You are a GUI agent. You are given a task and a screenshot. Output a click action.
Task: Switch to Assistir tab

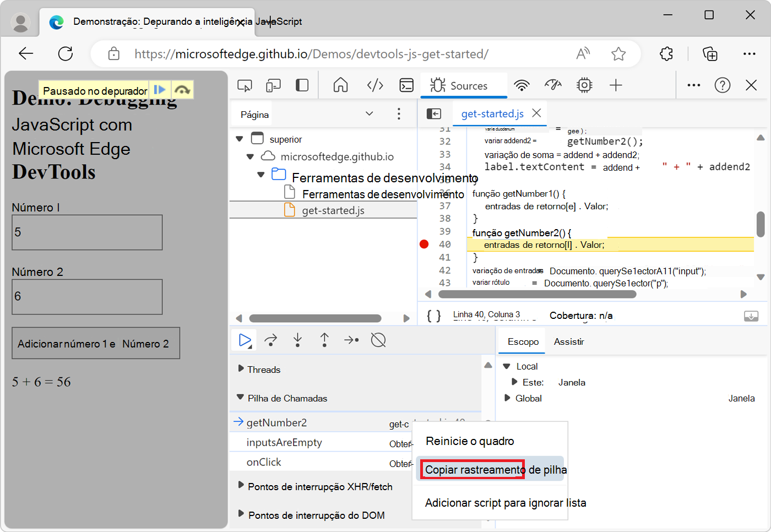pos(569,341)
